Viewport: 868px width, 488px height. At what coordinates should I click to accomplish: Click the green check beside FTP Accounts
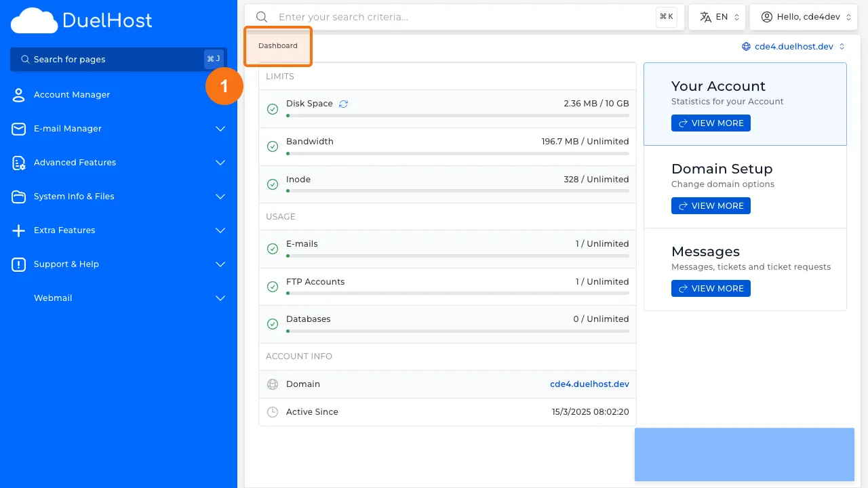(x=273, y=286)
